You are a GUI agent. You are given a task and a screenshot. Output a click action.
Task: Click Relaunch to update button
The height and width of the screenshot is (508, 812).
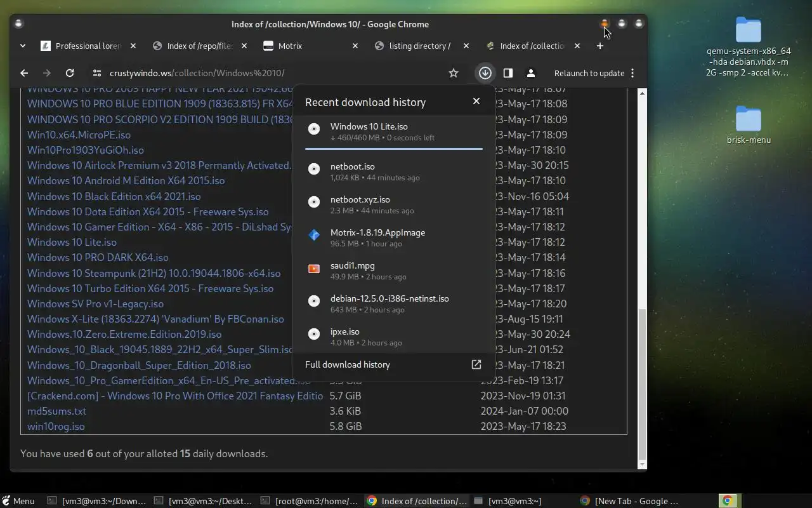click(589, 73)
